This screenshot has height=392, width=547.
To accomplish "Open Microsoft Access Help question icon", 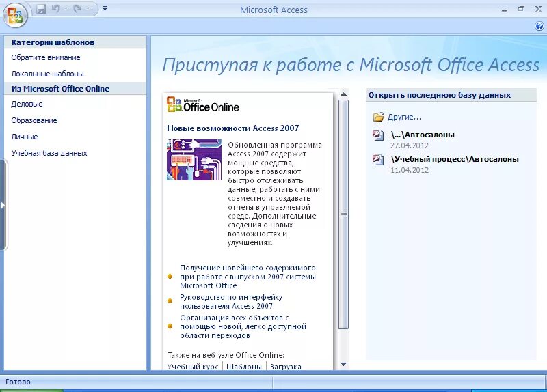I will 539,26.
